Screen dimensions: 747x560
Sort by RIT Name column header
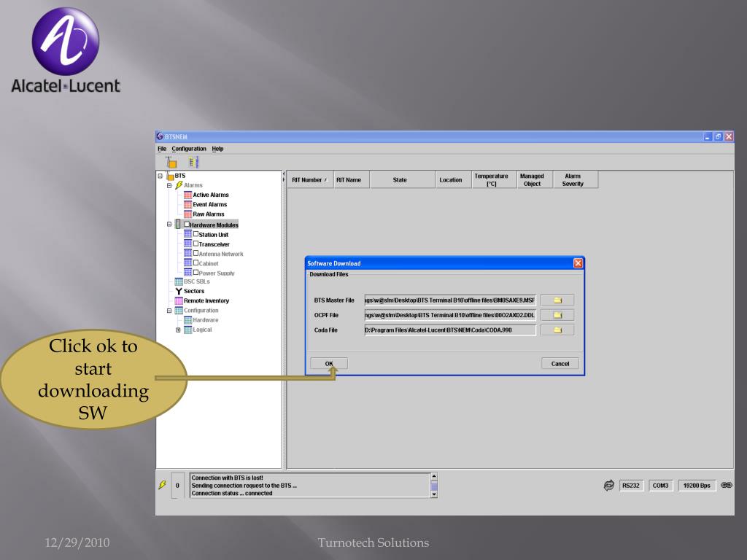coord(352,179)
